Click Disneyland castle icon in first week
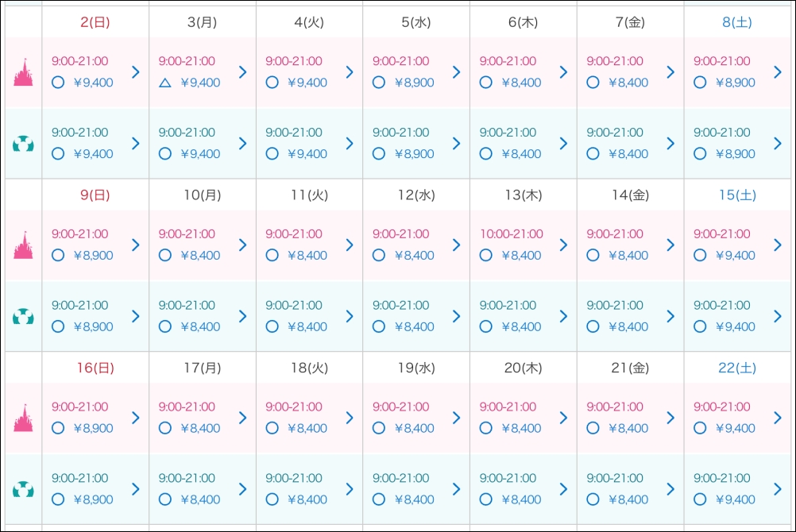This screenshot has height=532, width=796. [24, 71]
